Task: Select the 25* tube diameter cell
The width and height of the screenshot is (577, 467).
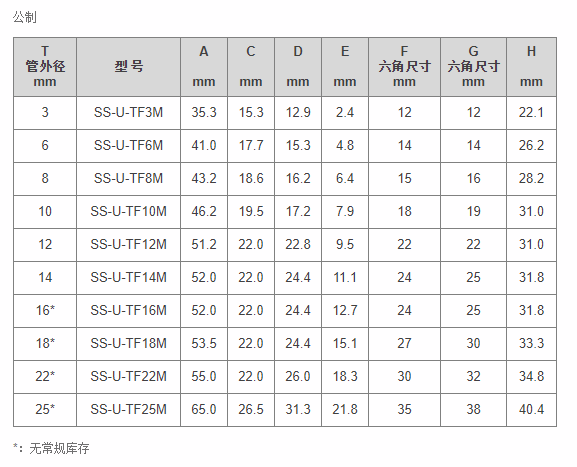Action: point(45,410)
